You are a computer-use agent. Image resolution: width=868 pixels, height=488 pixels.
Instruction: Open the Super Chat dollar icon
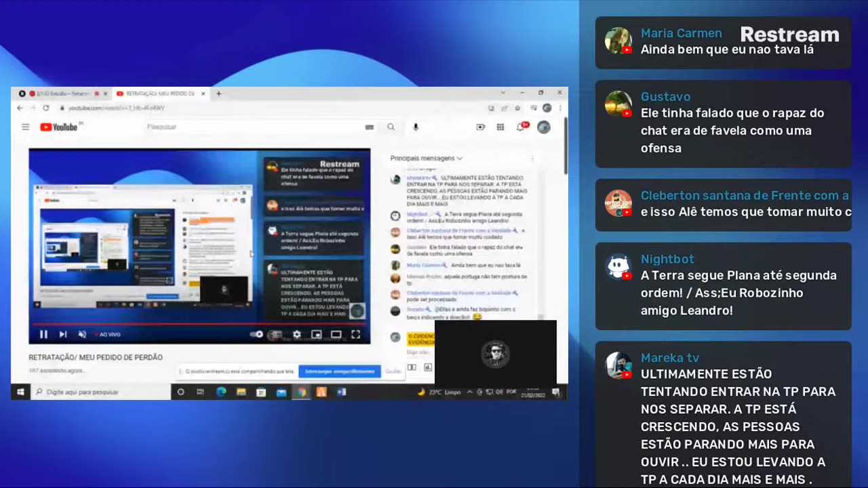pyautogui.click(x=412, y=367)
